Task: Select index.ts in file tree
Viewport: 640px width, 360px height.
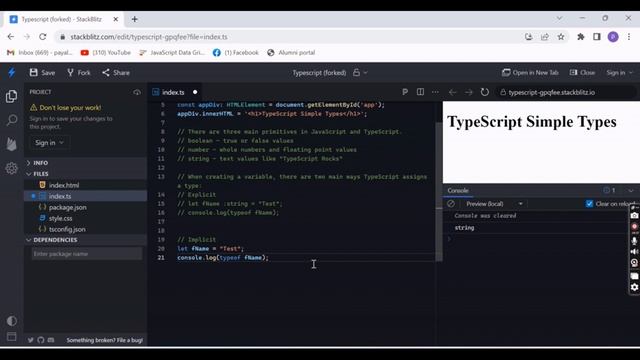Action: coord(86,196)
